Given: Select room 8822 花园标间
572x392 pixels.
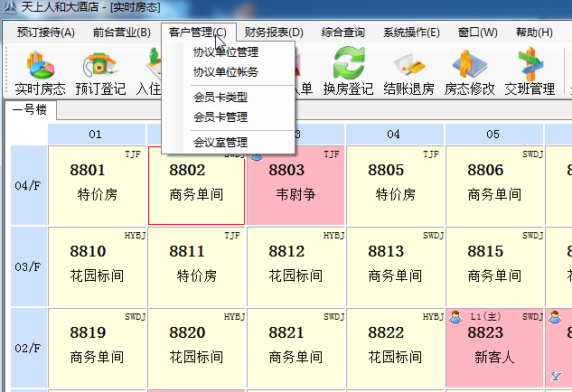Looking at the screenshot, I should coord(396,349).
